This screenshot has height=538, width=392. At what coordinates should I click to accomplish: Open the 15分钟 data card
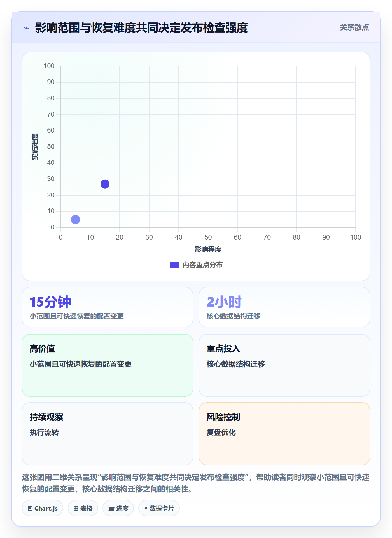[x=108, y=307]
